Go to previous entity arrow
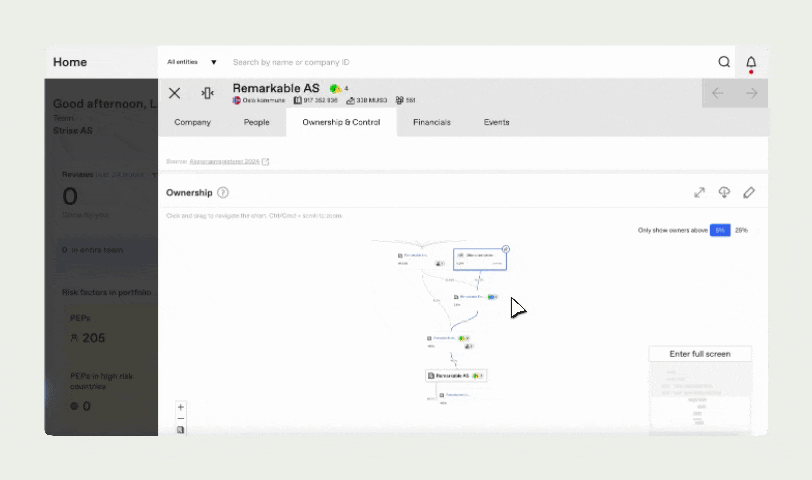812x480 pixels. (718, 93)
